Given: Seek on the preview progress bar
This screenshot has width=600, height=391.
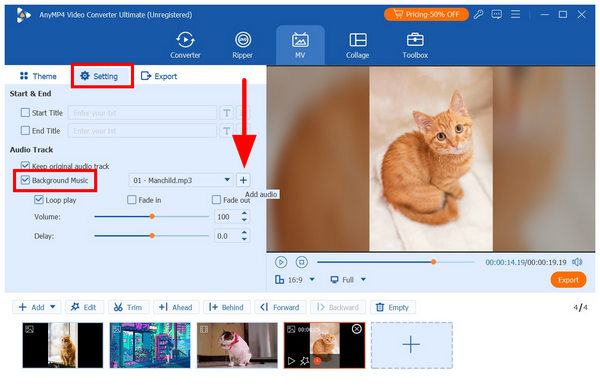Looking at the screenshot, I should (x=396, y=262).
